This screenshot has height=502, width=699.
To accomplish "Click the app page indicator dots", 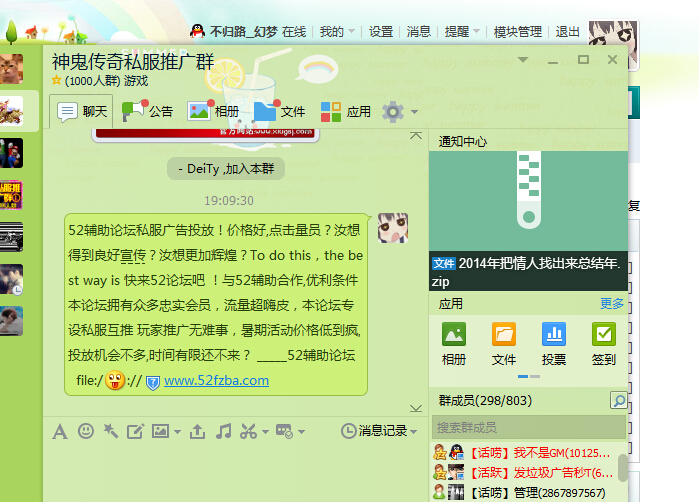I will (529, 377).
